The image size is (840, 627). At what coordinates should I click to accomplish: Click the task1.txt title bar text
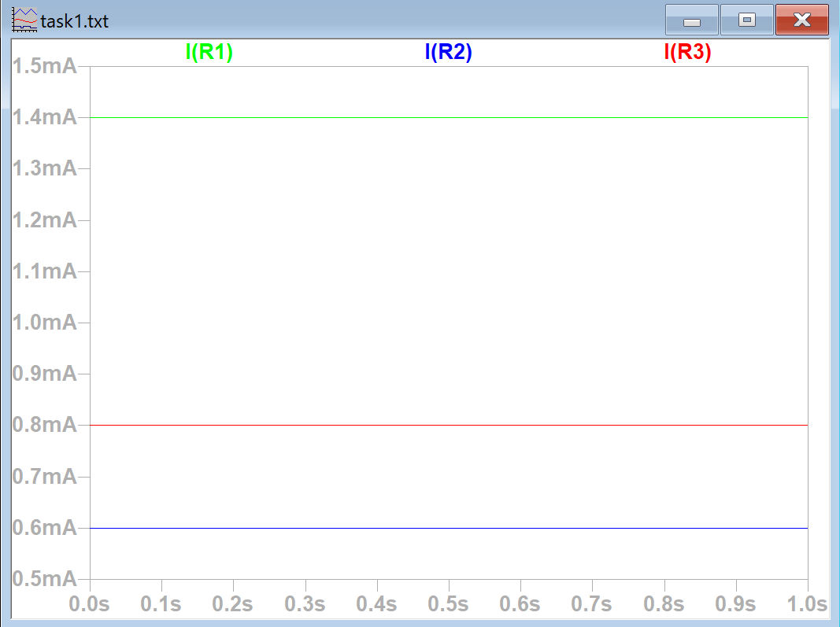click(x=75, y=21)
